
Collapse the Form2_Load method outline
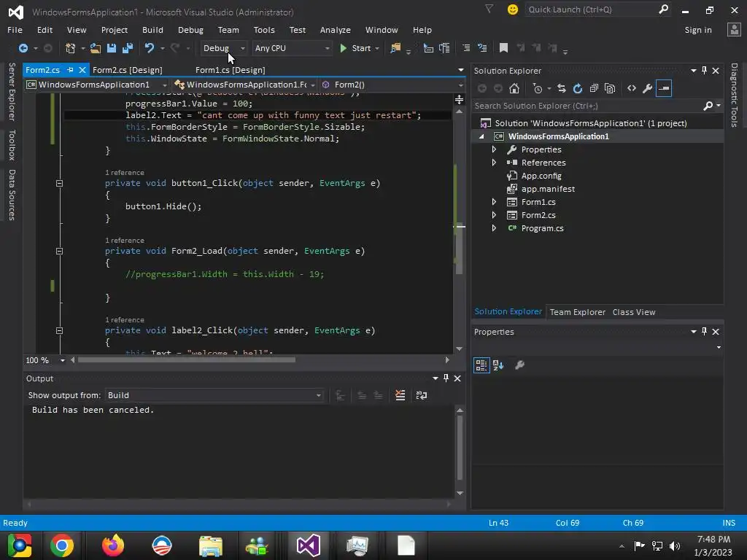[x=60, y=251]
